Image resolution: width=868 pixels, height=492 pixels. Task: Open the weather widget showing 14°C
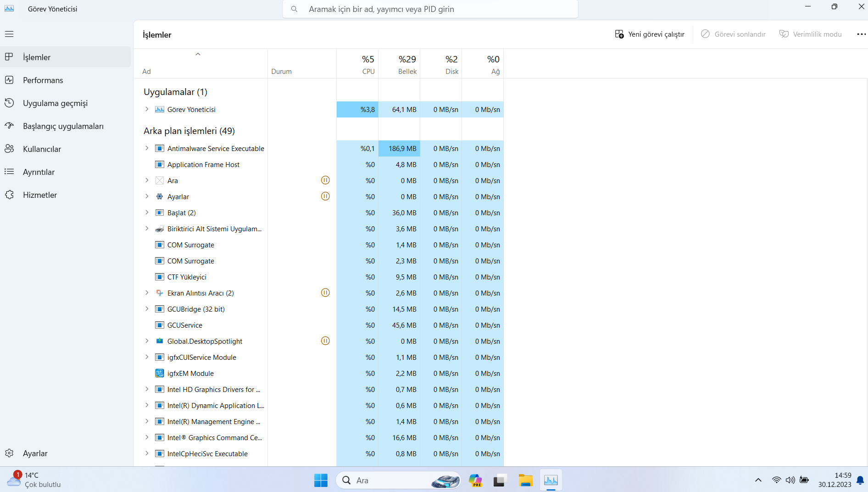coord(33,480)
